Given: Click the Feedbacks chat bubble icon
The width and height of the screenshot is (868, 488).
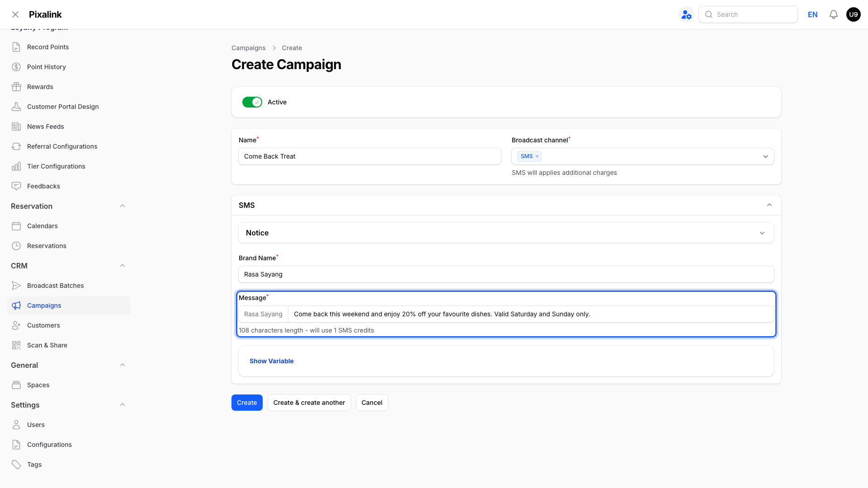Looking at the screenshot, I should [x=16, y=186].
